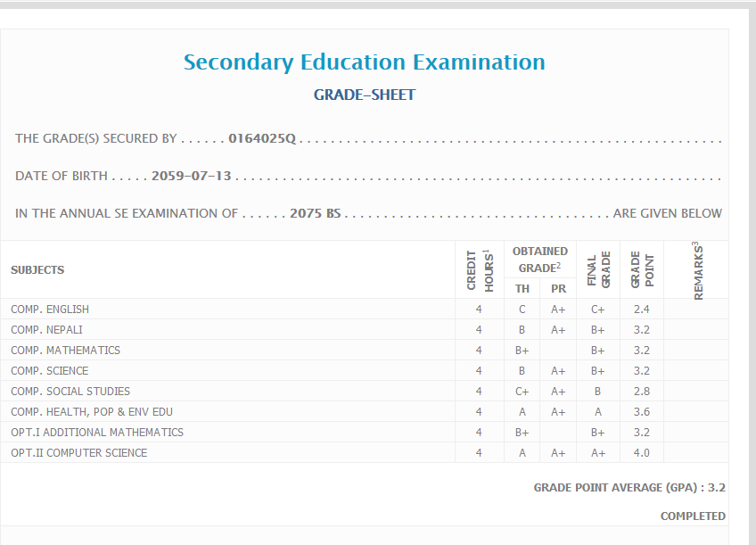Select the COMP. ENGLISH subject row
The height and width of the screenshot is (545, 756).
point(50,310)
